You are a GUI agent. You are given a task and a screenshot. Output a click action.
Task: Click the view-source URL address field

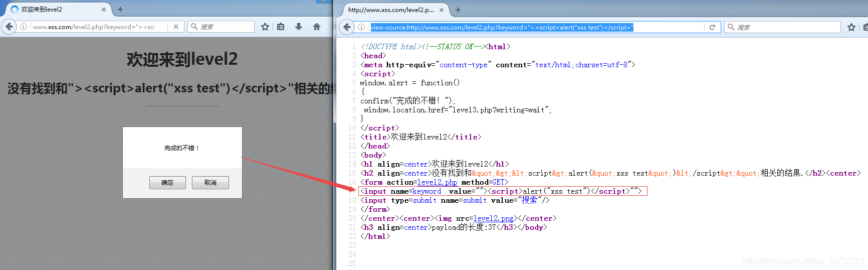537,27
